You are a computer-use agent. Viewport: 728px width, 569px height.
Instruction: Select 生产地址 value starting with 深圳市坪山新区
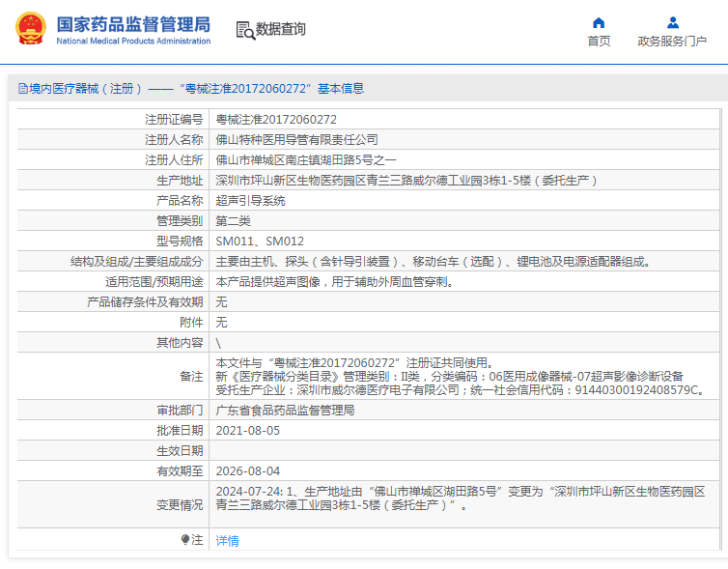[406, 181]
